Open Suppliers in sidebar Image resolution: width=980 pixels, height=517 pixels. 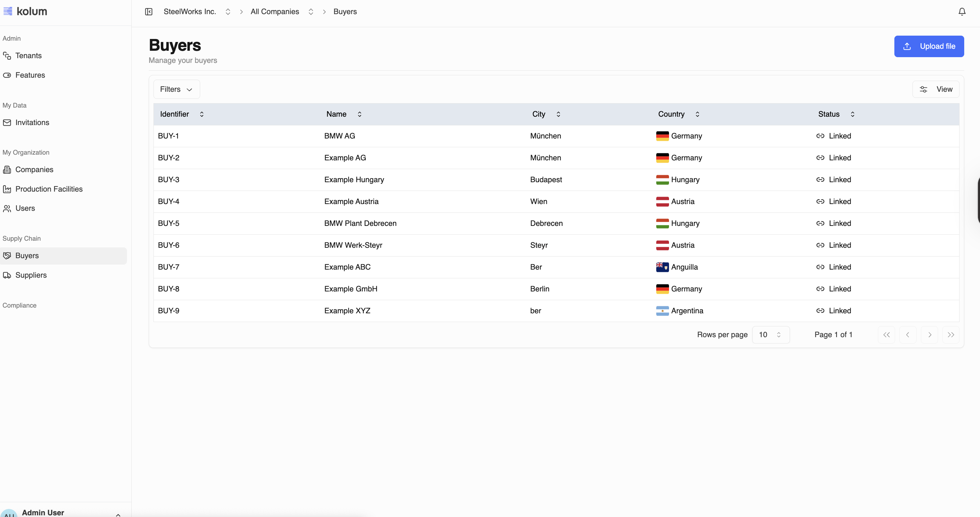[31, 275]
